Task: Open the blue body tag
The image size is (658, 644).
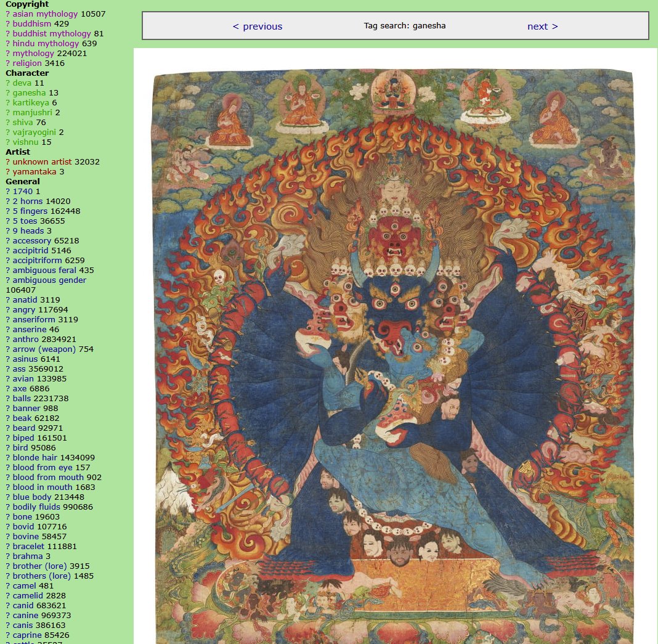Action: click(x=32, y=497)
